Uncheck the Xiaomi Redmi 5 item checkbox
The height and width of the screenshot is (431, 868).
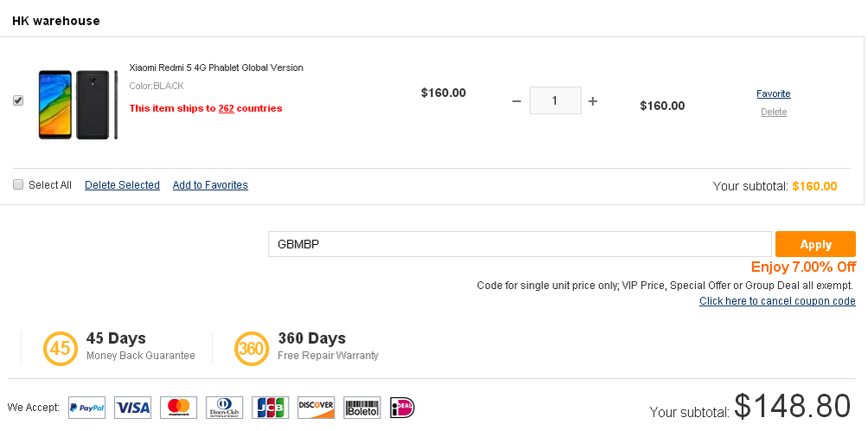click(19, 101)
